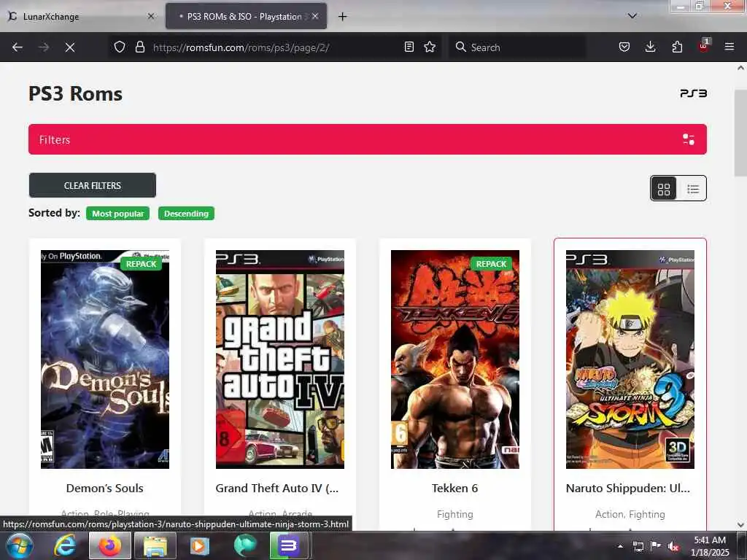Click the muted volume speaker tray icon
Image resolution: width=747 pixels, height=560 pixels.
[673, 546]
